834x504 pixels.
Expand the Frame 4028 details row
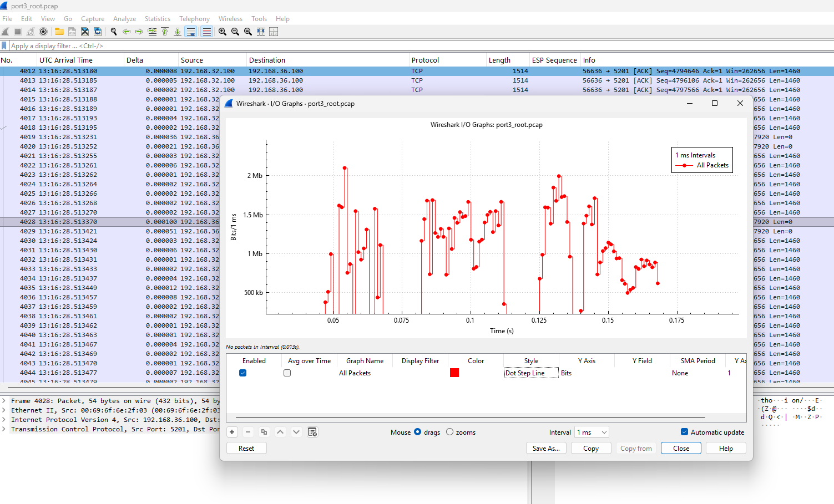pos(4,401)
